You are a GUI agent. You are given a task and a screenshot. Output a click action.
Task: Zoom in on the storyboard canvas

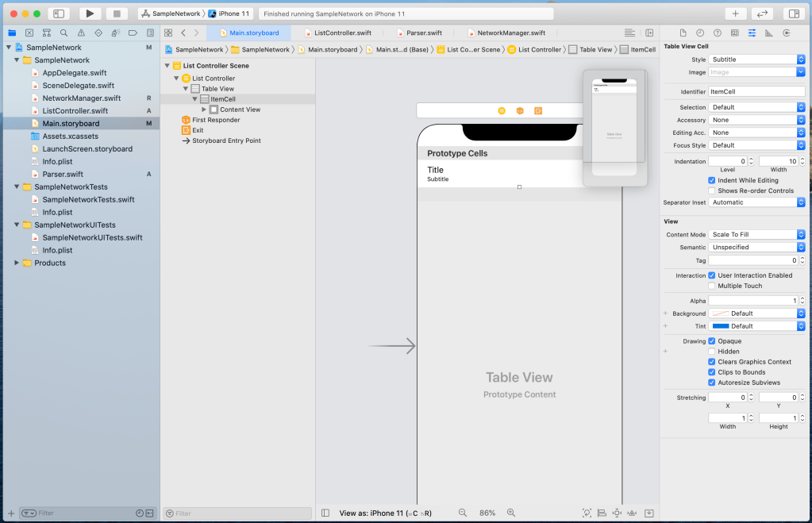point(511,513)
